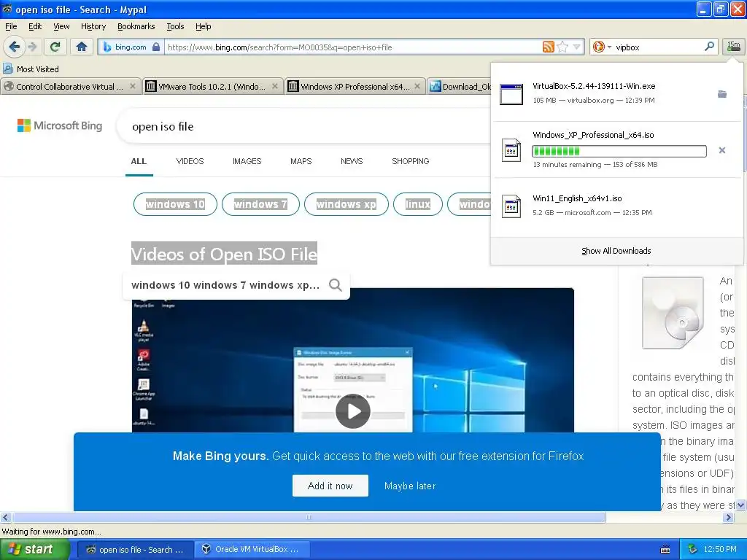The height and width of the screenshot is (560, 747).
Task: Click the network tray icon beside clock
Action: point(693,550)
